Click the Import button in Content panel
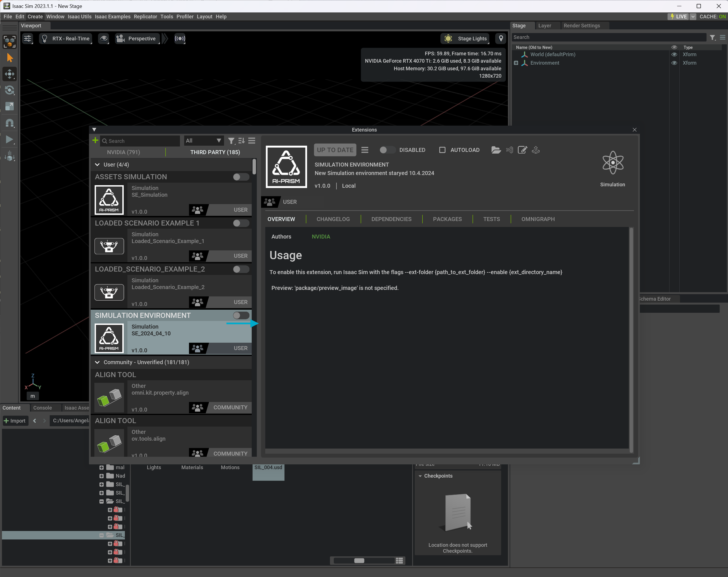Viewport: 728px width, 577px height. [x=15, y=420]
